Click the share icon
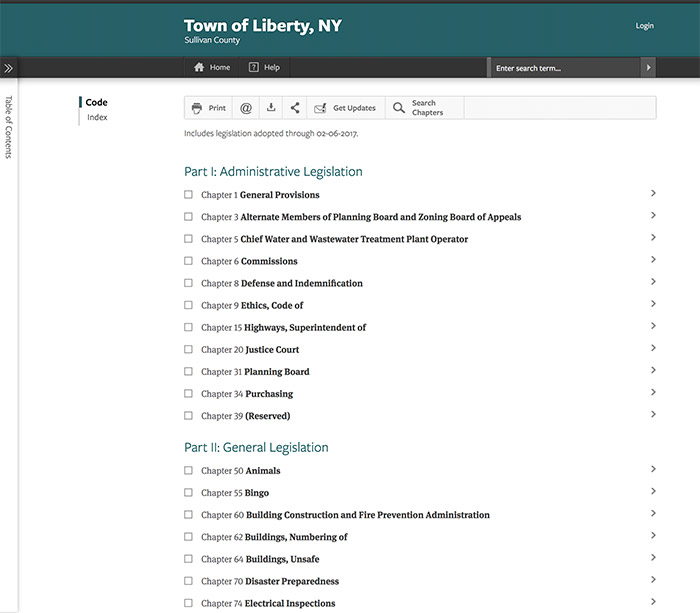The height and width of the screenshot is (613, 700). (x=295, y=108)
